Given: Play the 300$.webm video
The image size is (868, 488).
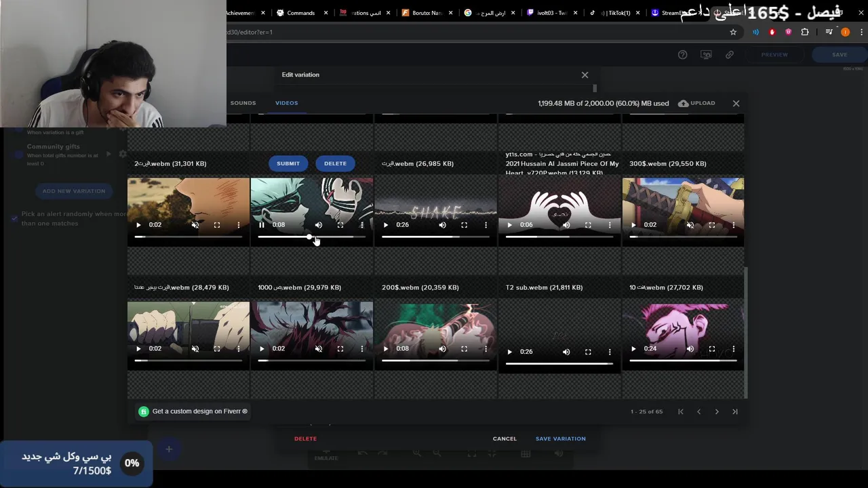Looking at the screenshot, I should 633,225.
